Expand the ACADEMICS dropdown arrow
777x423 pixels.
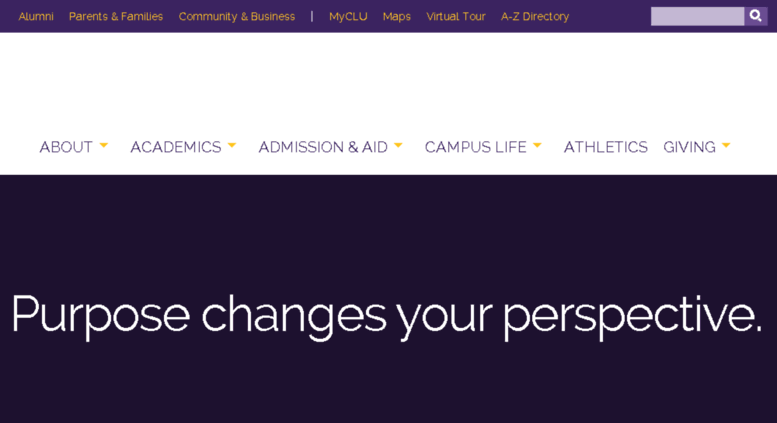(232, 146)
